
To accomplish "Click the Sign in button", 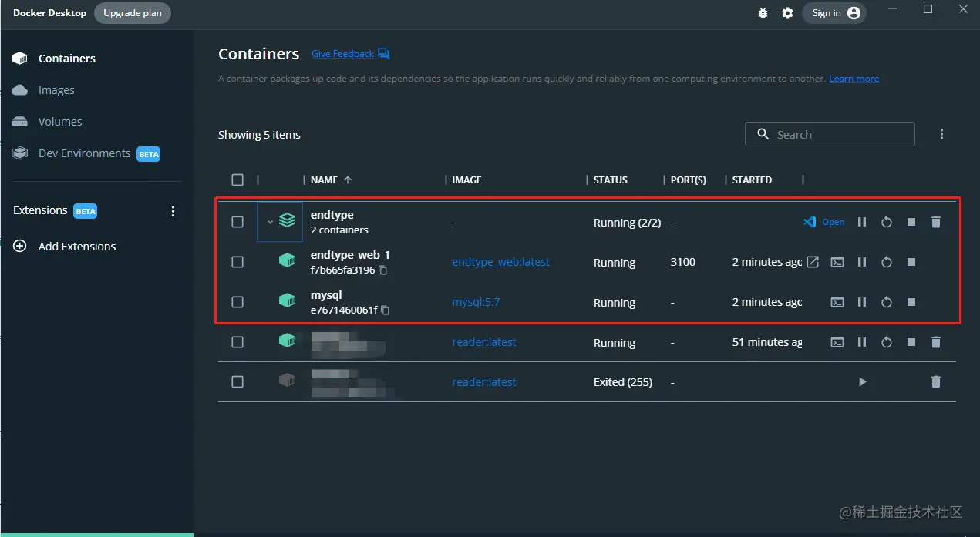I will click(834, 13).
